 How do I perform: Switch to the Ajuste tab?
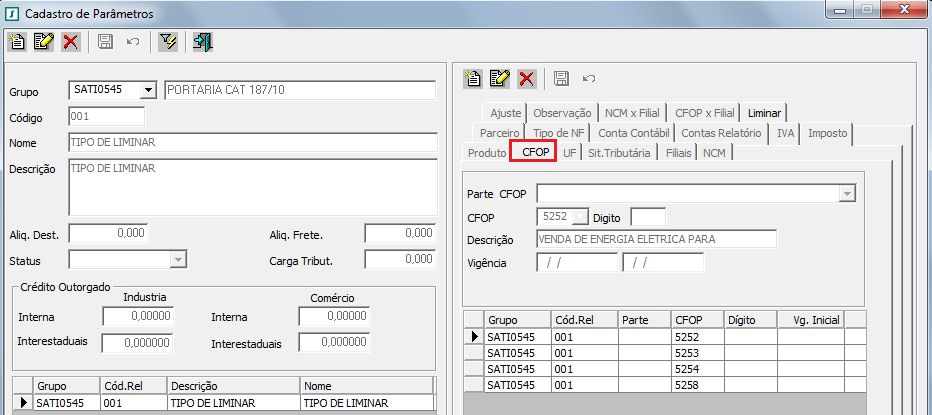coord(505,113)
